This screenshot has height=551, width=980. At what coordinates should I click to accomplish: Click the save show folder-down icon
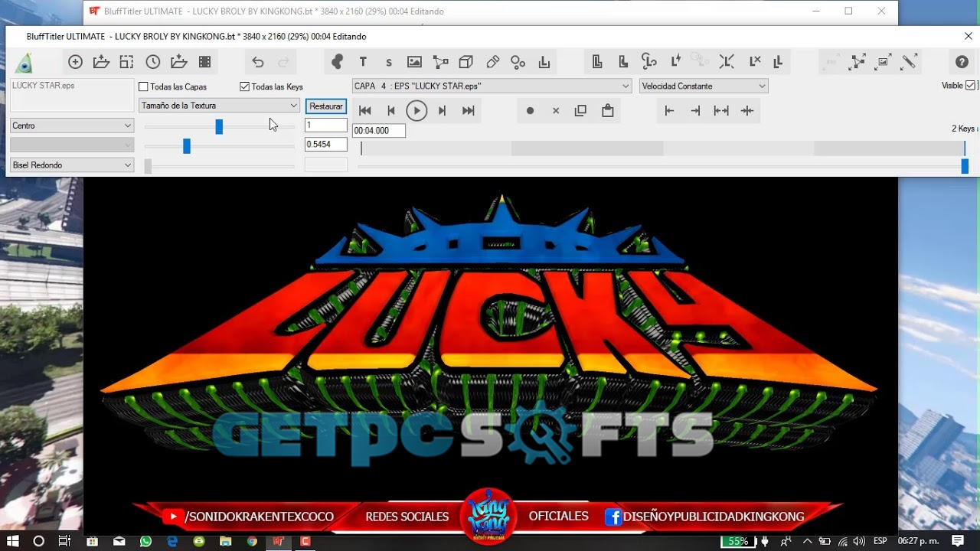[179, 62]
